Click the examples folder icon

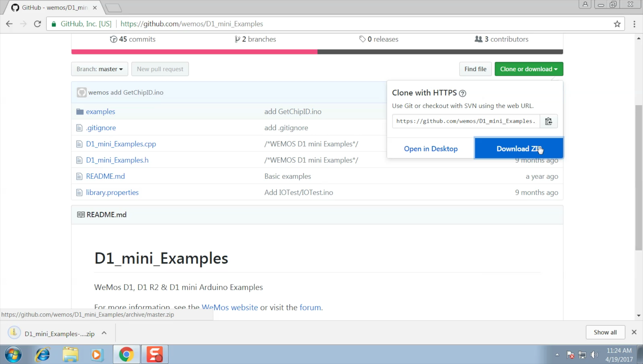80,112
